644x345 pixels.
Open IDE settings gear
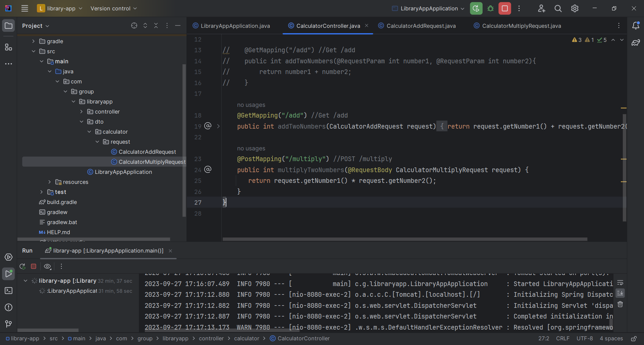click(x=575, y=8)
